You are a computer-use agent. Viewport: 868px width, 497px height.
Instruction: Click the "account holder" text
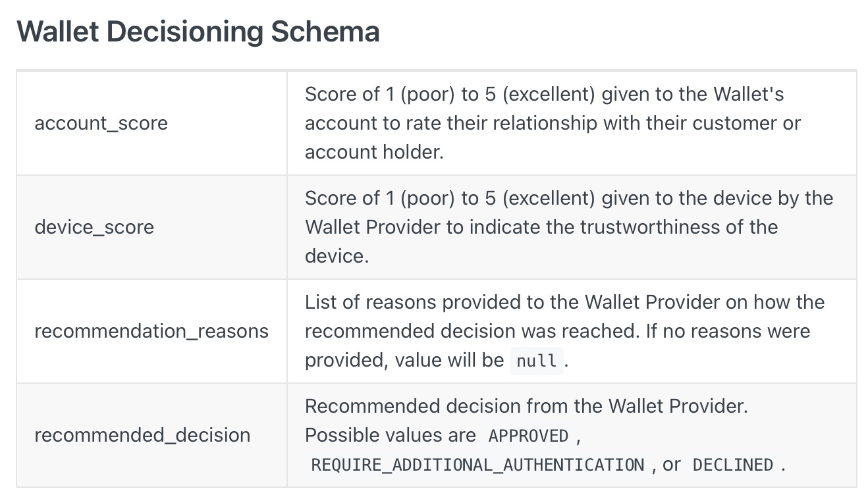(374, 152)
